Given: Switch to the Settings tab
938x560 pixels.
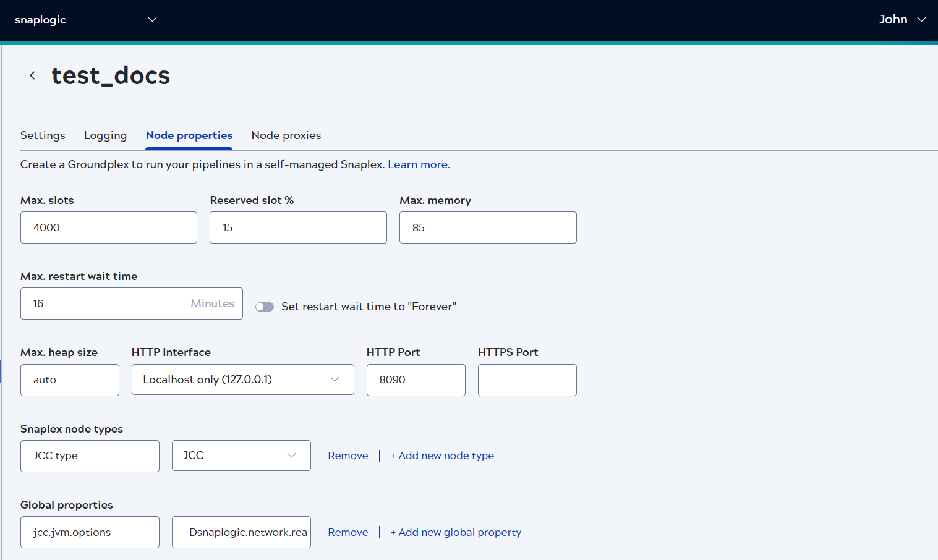Looking at the screenshot, I should coord(43,135).
